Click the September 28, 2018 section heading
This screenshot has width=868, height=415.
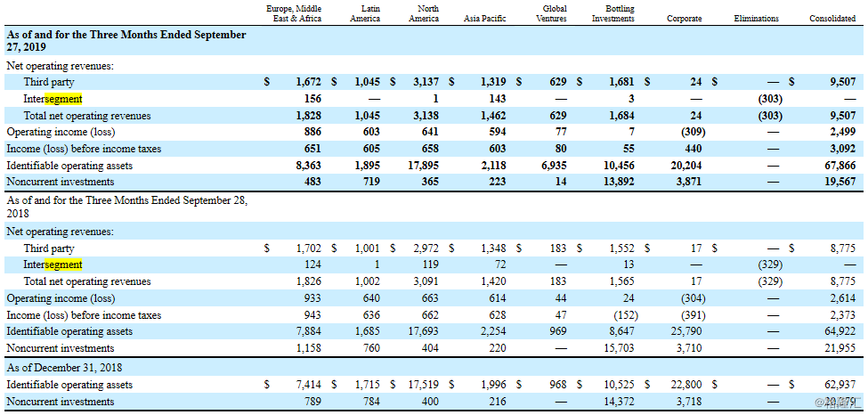126,207
